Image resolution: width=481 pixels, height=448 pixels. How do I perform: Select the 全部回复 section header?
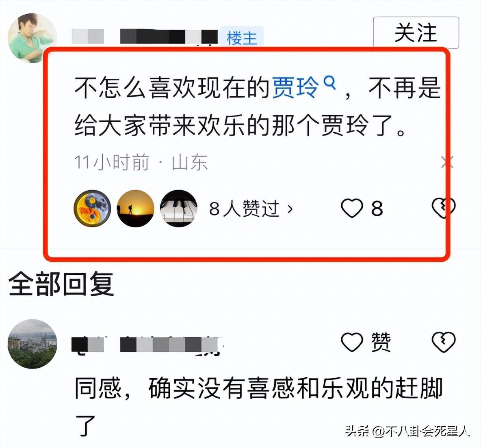click(x=61, y=284)
